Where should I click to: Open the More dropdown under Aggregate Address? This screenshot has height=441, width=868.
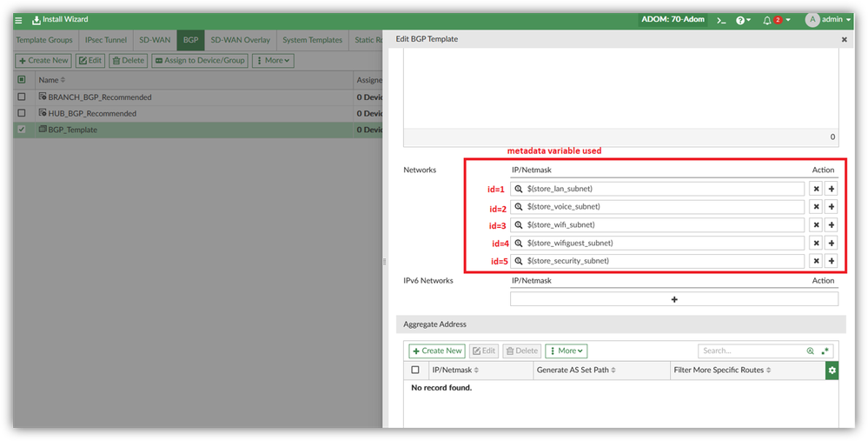pos(567,351)
